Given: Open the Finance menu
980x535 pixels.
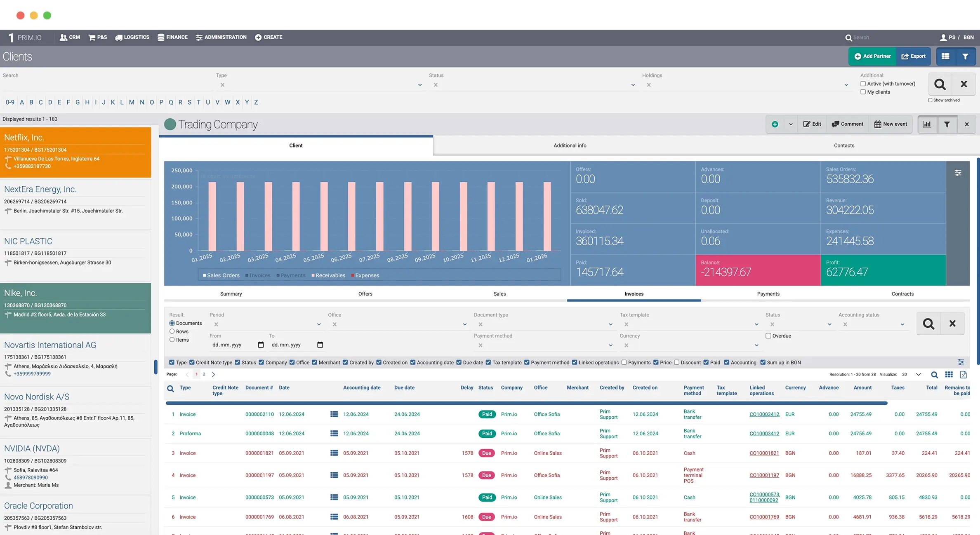Looking at the screenshot, I should (172, 37).
